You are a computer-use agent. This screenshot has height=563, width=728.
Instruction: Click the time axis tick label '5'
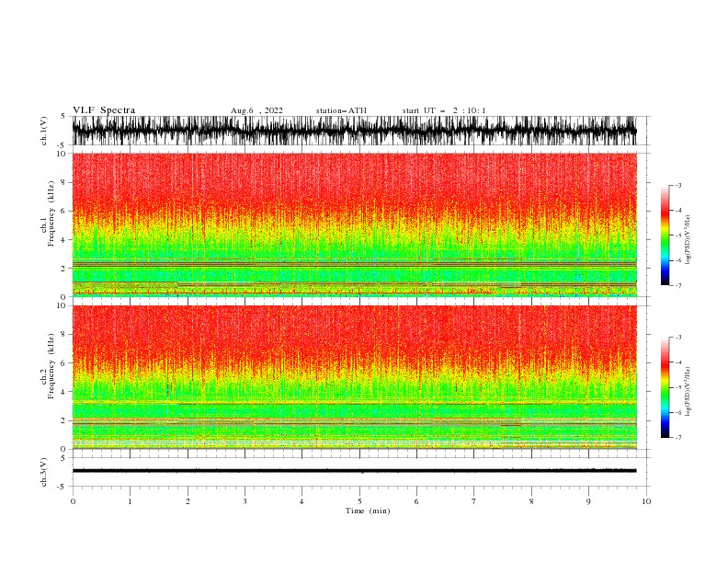[359, 501]
